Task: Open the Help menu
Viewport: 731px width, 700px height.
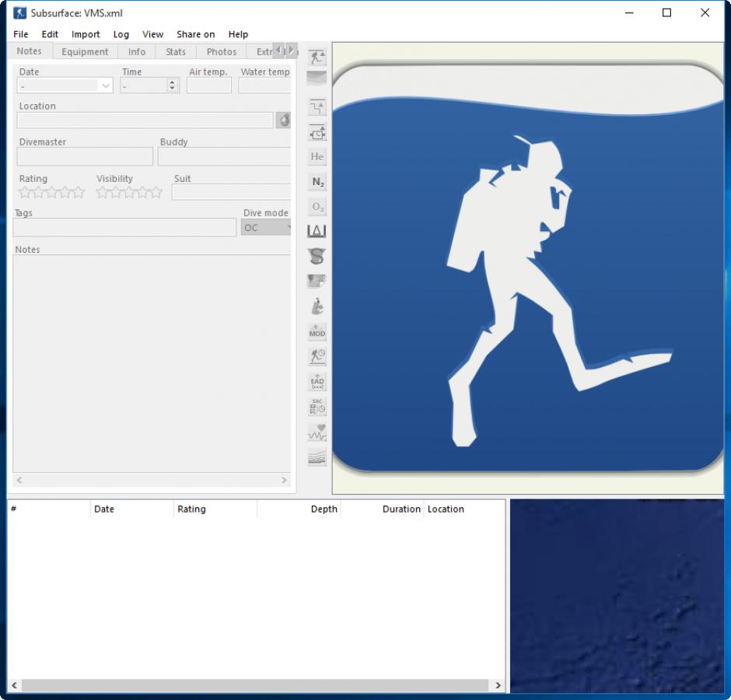Action: pos(238,34)
